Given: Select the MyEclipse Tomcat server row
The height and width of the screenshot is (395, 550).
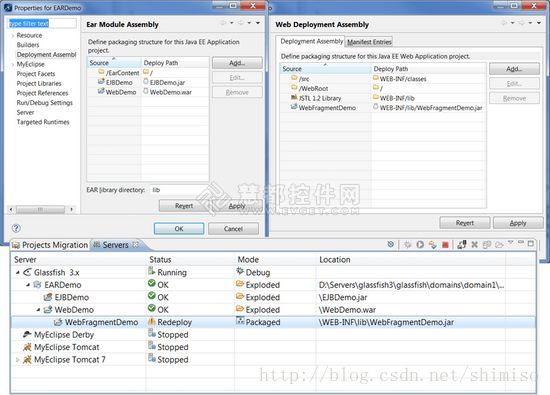Looking at the screenshot, I should 274,347.
